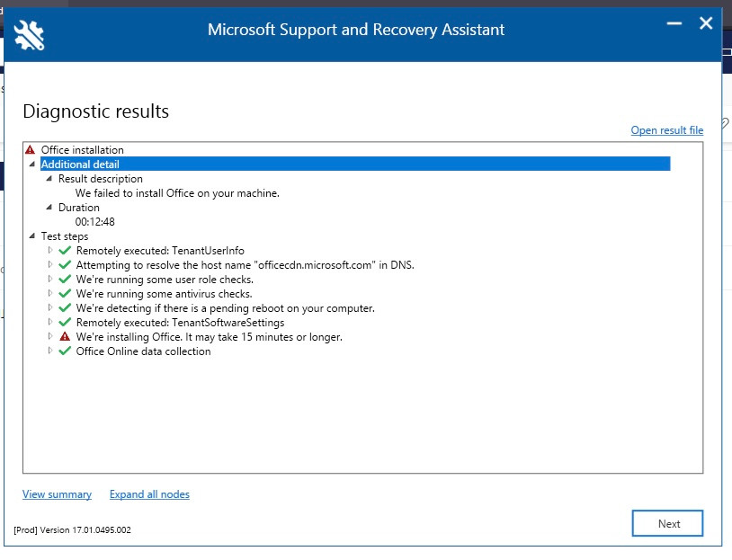Screen dimensions: 732x560
Task: Collapse the Duration node
Action: coord(49,208)
